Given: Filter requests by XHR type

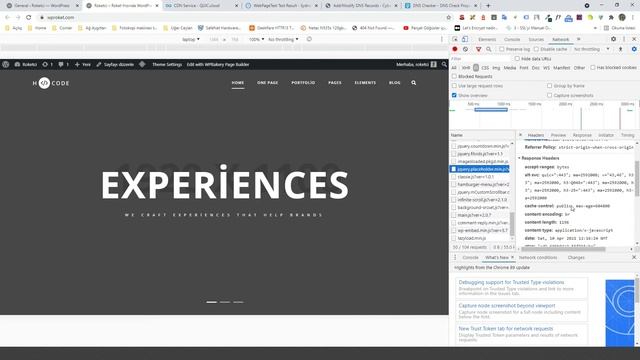Looking at the screenshot, I should (466, 68).
